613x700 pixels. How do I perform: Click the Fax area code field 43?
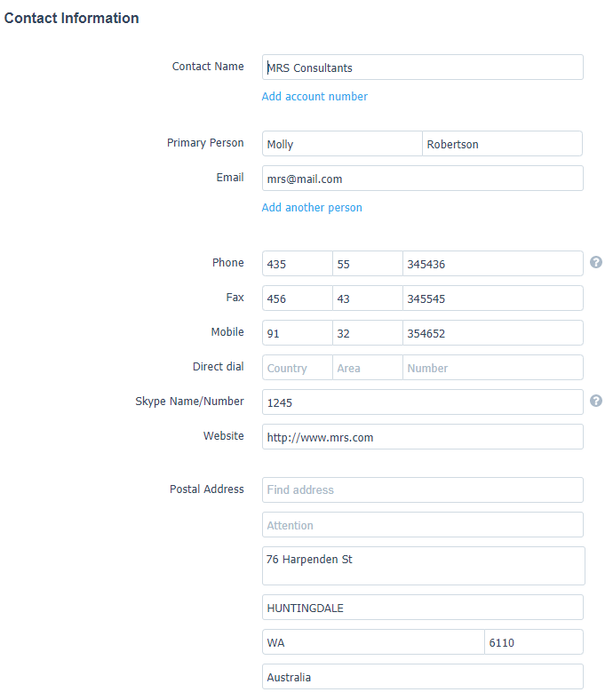[x=368, y=298]
